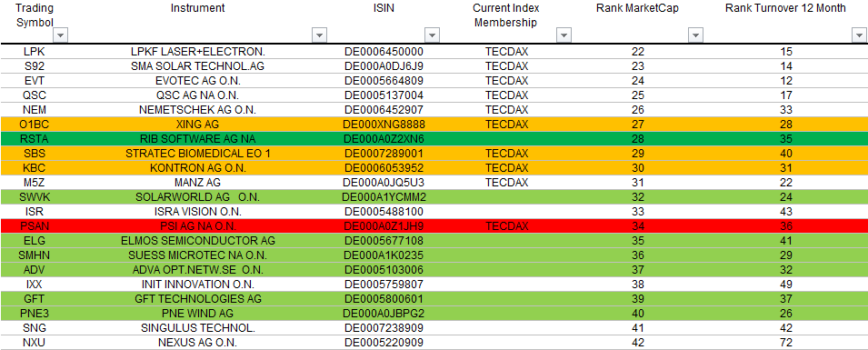
Task: Open the Trading Symbol filter dropdown
Action: tap(60, 35)
